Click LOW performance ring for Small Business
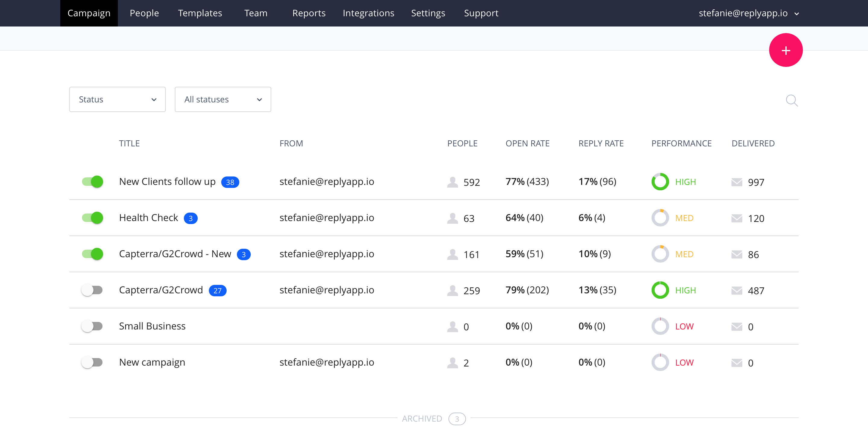Viewport: 868px width, 446px height. (x=660, y=326)
